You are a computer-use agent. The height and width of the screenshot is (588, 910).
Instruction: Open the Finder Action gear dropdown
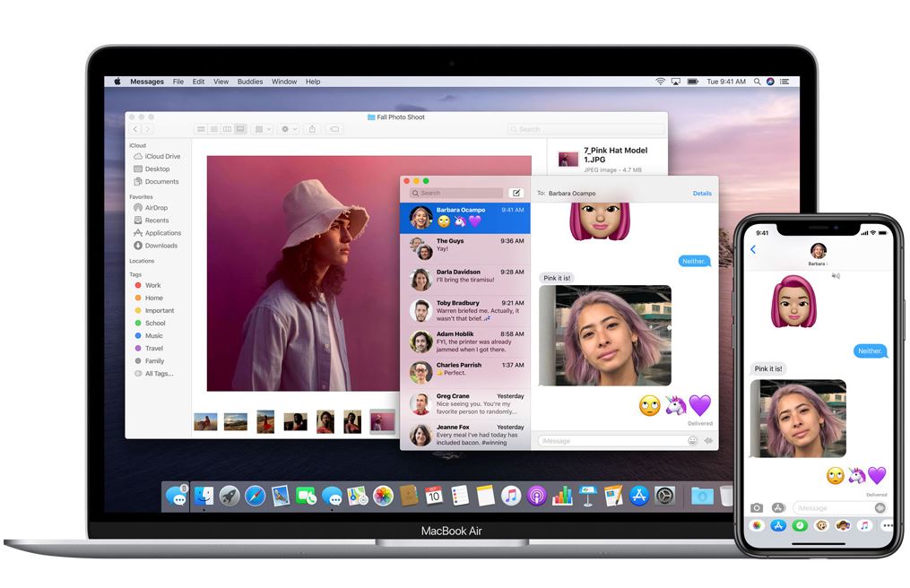coord(289,129)
